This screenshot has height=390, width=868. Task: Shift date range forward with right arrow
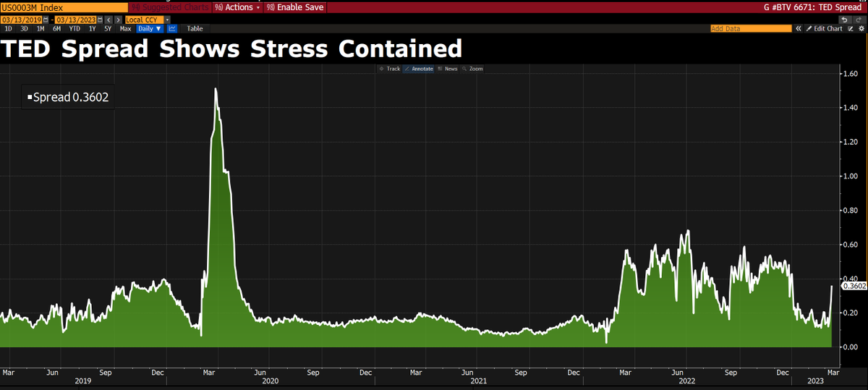118,20
